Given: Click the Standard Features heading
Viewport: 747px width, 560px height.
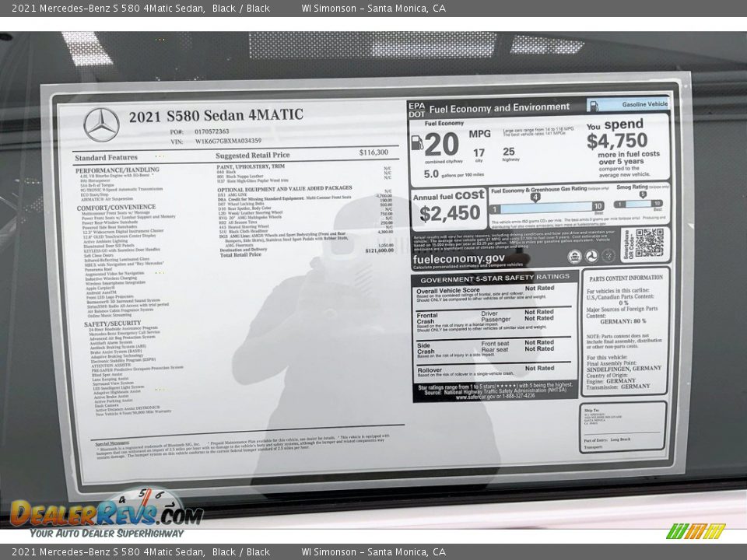Looking at the screenshot, I should pyautogui.click(x=106, y=158).
